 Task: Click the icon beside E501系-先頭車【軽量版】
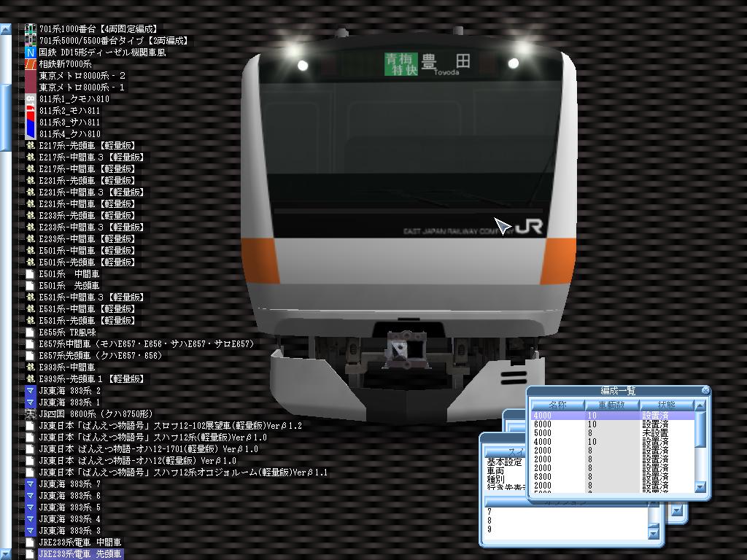coord(31,262)
